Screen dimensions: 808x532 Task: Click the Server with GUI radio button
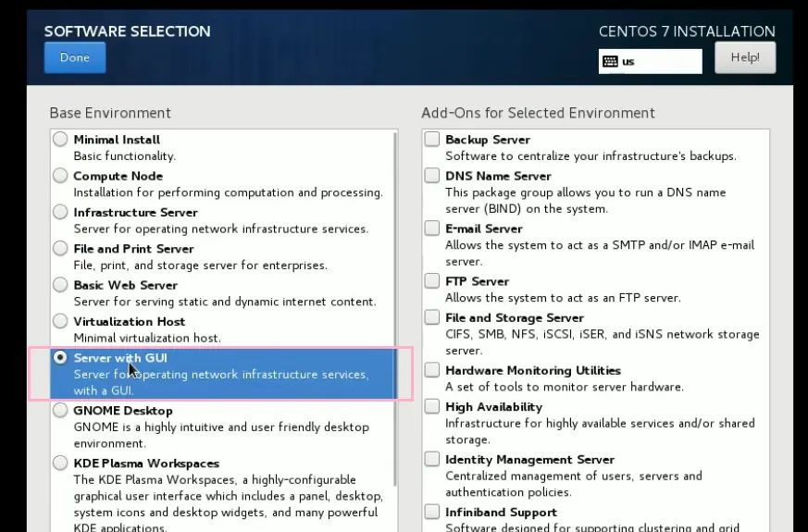60,357
